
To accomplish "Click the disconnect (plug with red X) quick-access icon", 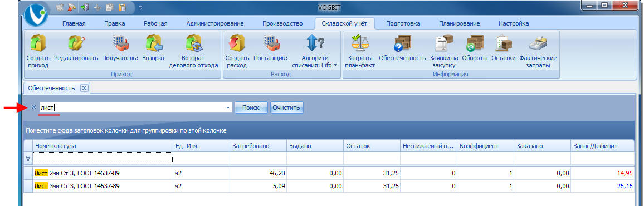I will [71, 7].
